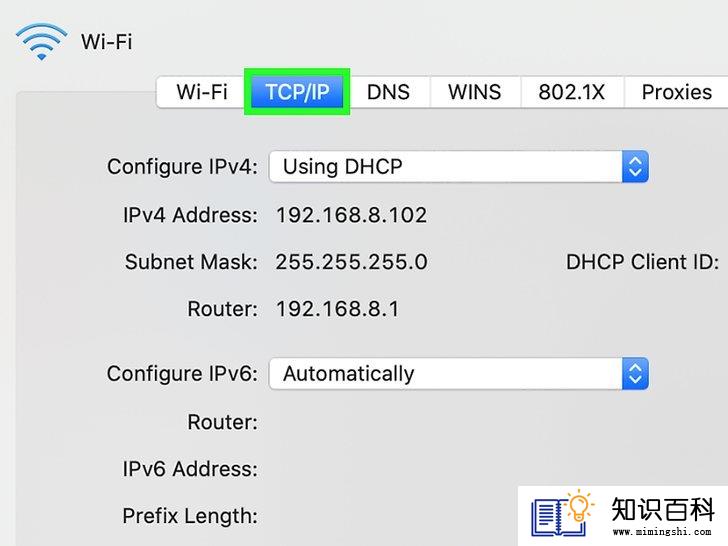Click the blue arrows on Automatically menu
This screenshot has height=546, width=728.
(635, 373)
